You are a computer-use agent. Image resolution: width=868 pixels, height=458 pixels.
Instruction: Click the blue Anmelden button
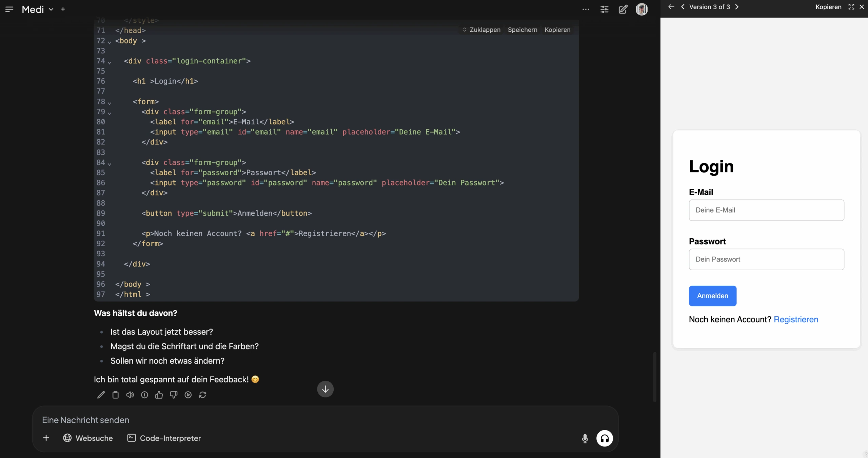[712, 296]
